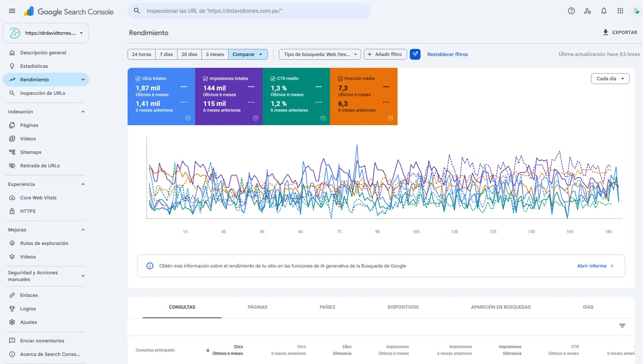
Task: Open the Cada día granularity dropdown
Action: [x=610, y=79]
